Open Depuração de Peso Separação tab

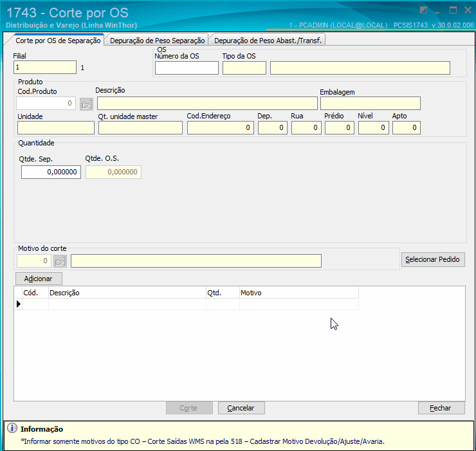click(157, 41)
